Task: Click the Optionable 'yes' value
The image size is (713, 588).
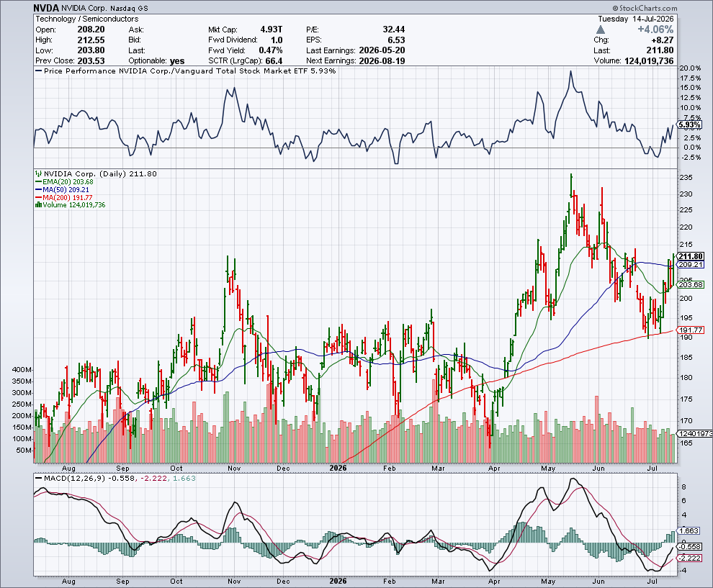Action: coord(177,61)
